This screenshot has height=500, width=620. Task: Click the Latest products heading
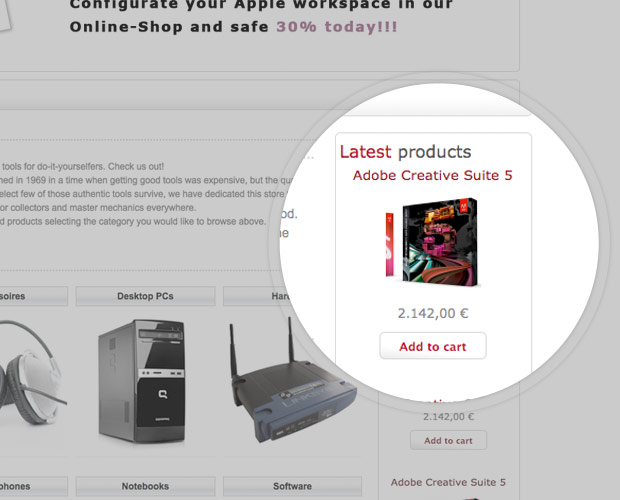(x=405, y=152)
